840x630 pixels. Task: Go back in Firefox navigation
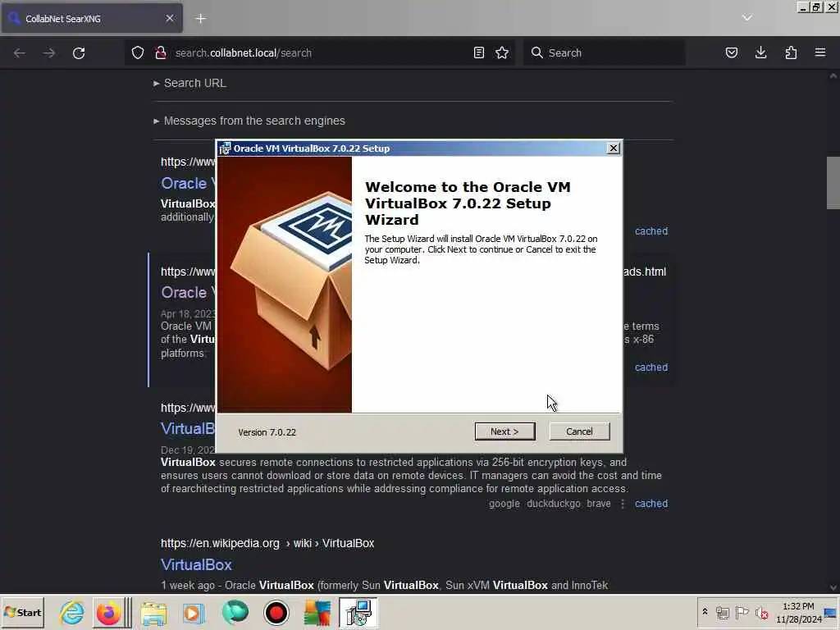(x=20, y=53)
